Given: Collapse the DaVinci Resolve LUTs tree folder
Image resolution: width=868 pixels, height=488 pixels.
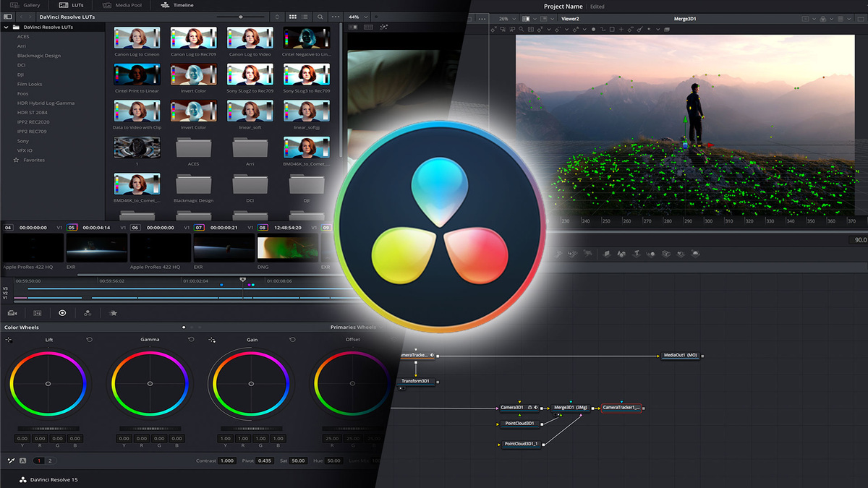Looking at the screenshot, I should (7, 27).
